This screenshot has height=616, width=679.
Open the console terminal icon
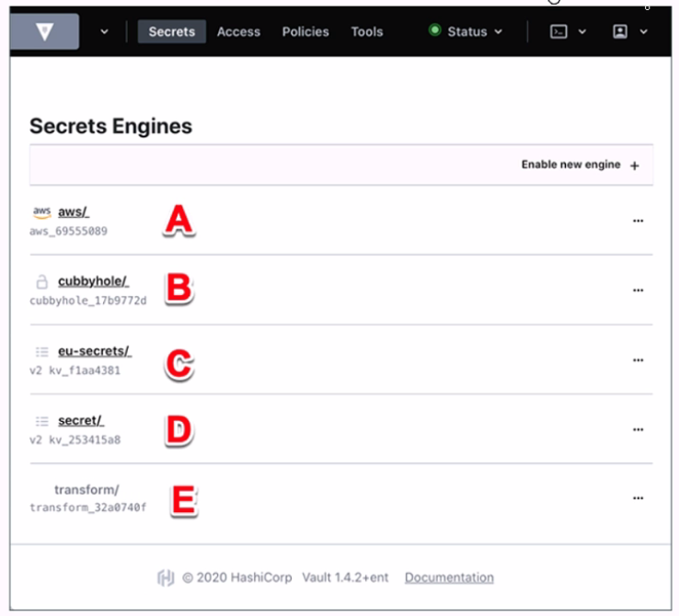(x=558, y=31)
